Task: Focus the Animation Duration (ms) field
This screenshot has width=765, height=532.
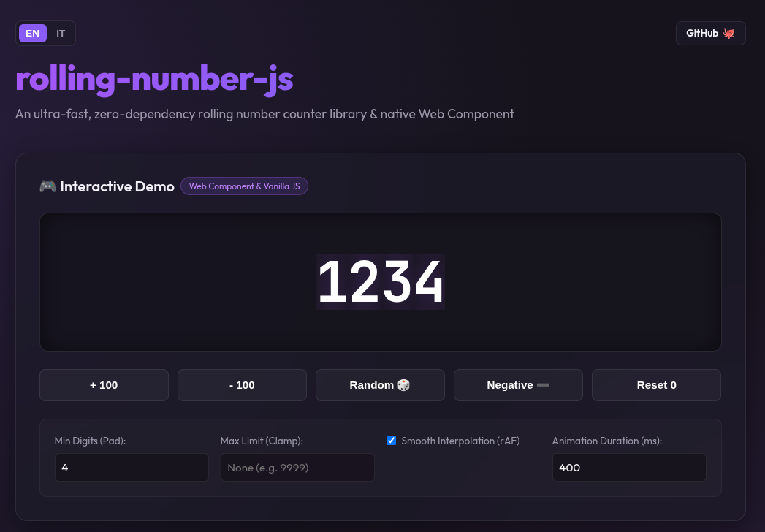Action: pyautogui.click(x=629, y=468)
